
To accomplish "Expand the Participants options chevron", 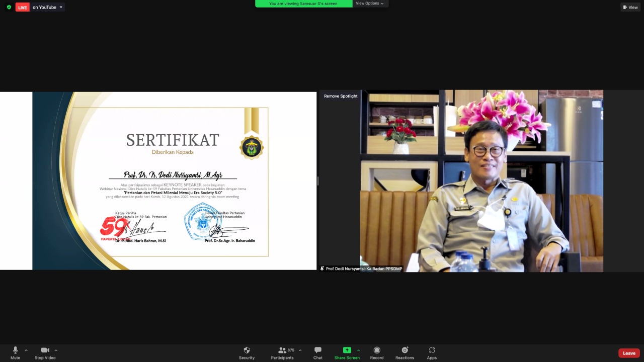I will [300, 350].
